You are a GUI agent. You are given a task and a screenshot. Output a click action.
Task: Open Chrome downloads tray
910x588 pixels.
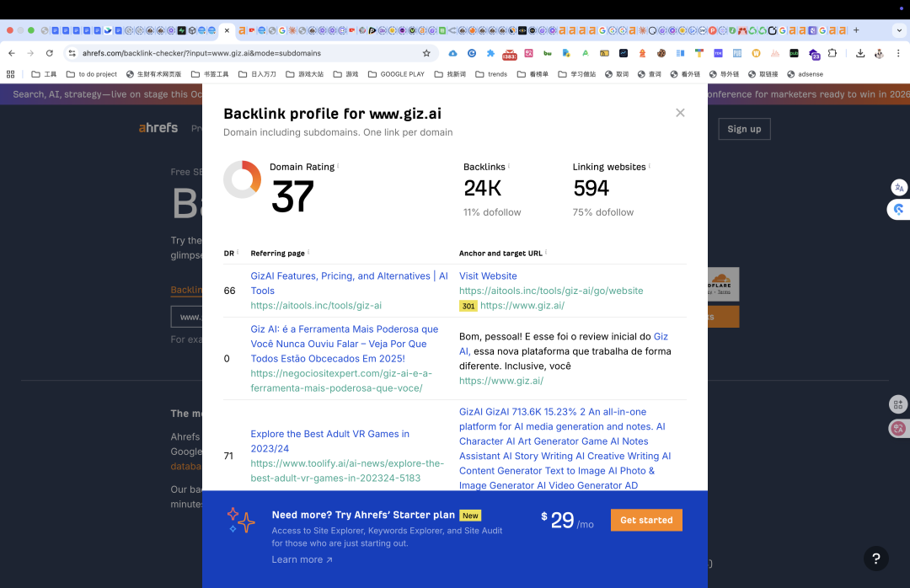[x=860, y=53]
